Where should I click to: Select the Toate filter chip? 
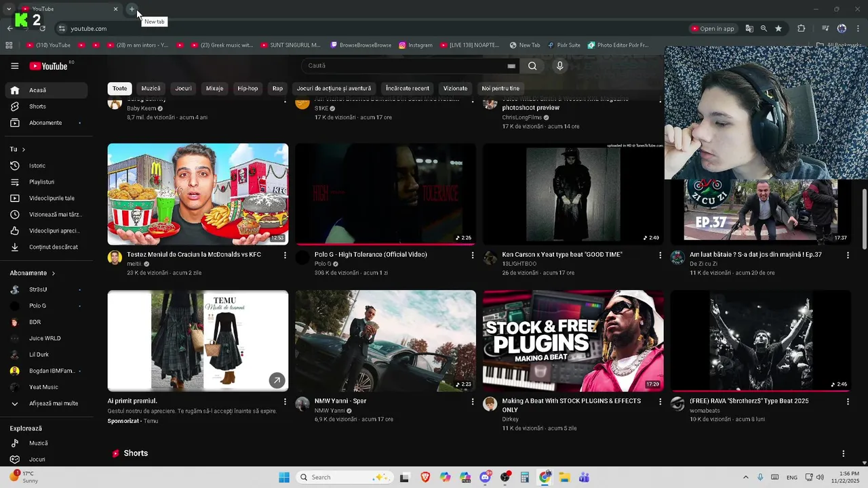pos(119,88)
